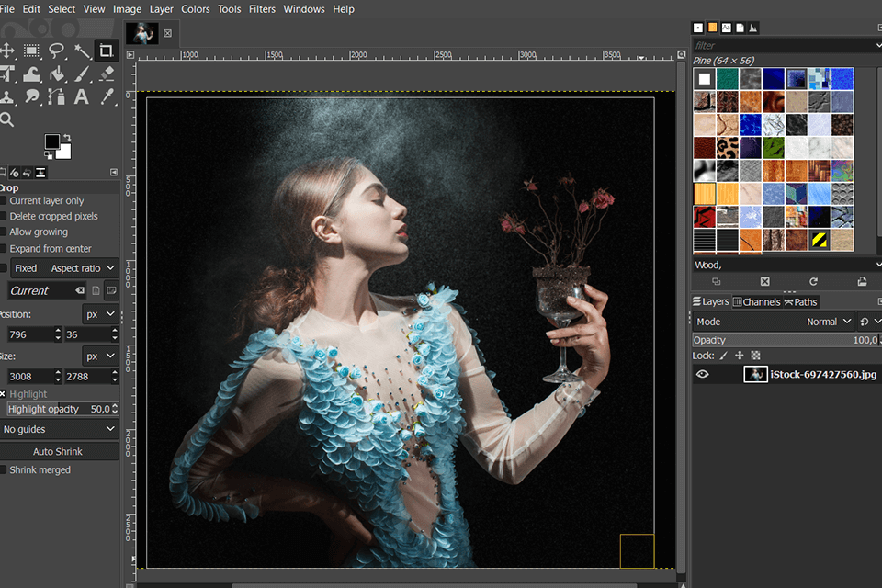Open the Images tab icon in tool options
The image size is (882, 588).
point(40,173)
